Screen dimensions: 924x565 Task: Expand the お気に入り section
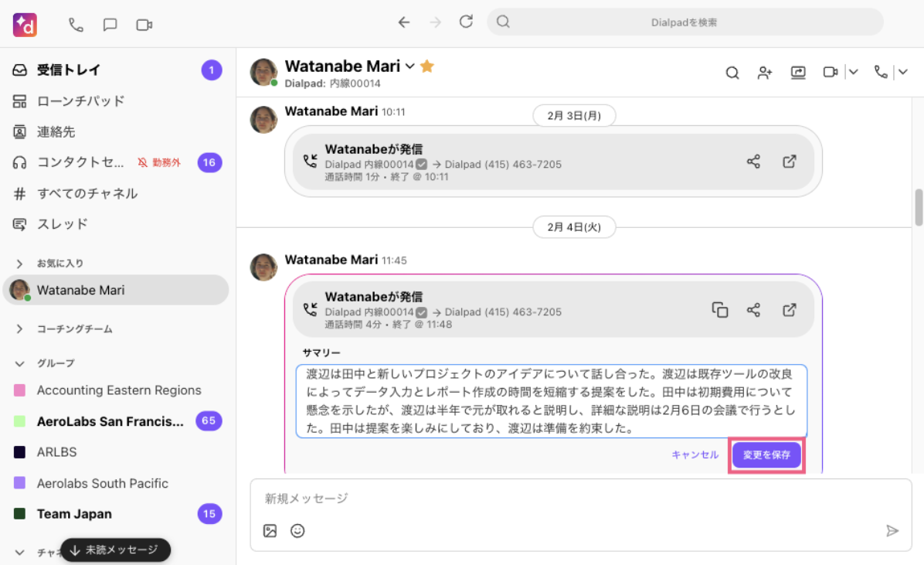click(19, 264)
